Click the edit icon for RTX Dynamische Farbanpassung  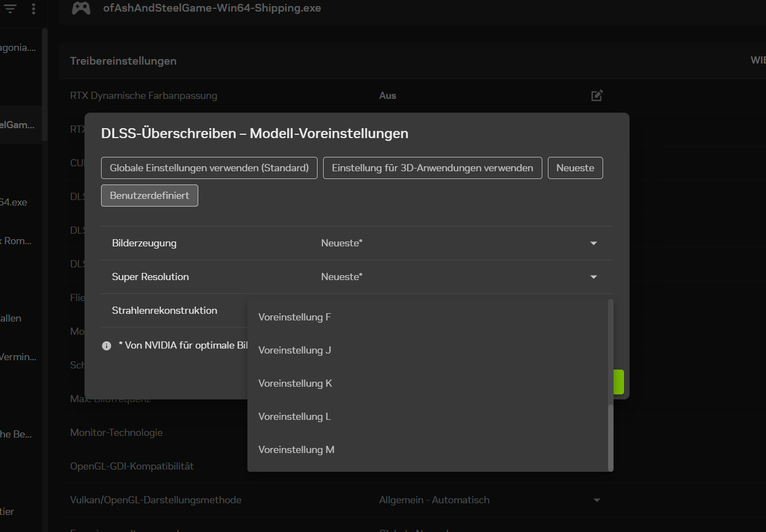pos(596,96)
